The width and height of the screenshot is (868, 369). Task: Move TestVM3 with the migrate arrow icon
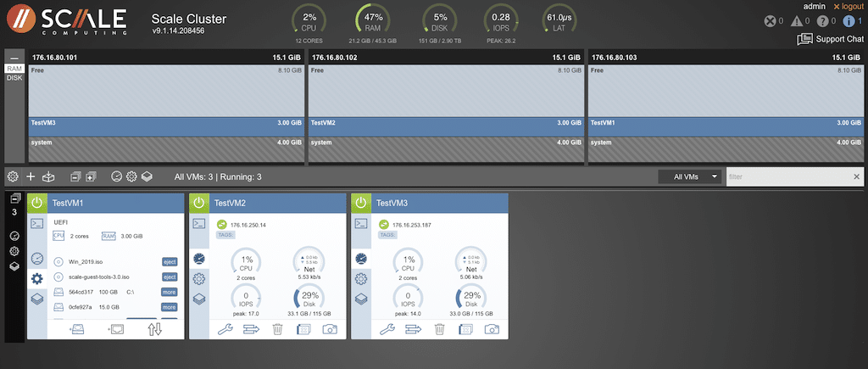coord(414,330)
